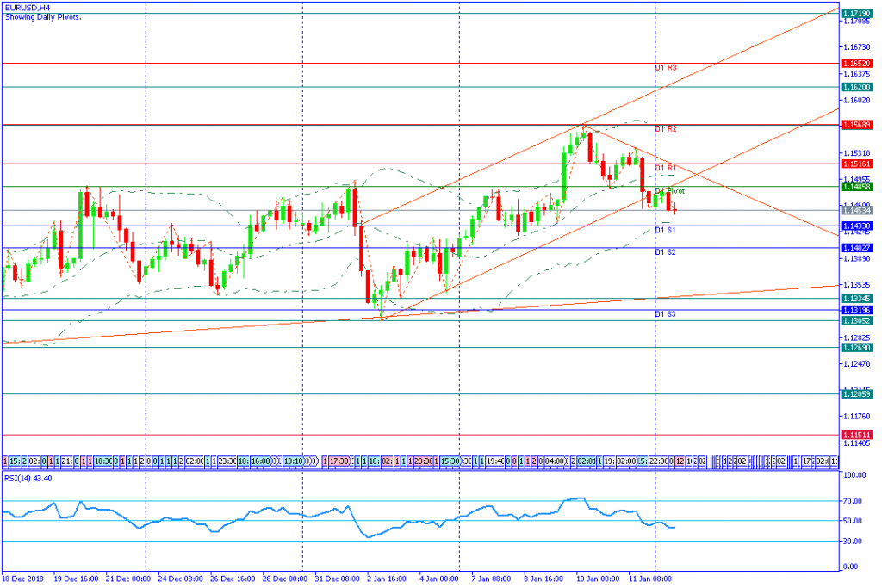Click the D1 S3 support label

(x=665, y=313)
